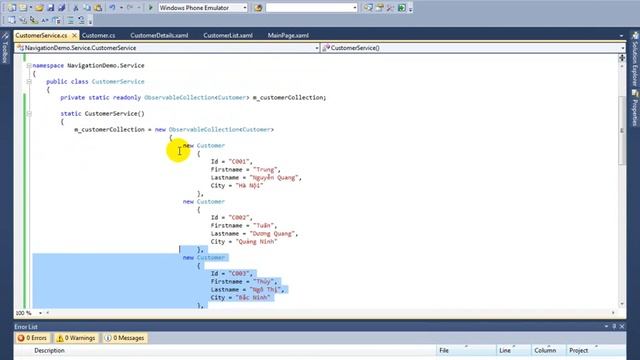The height and width of the screenshot is (360, 640).
Task: Click the editor split-window handle above scrollbar
Action: click(x=622, y=58)
